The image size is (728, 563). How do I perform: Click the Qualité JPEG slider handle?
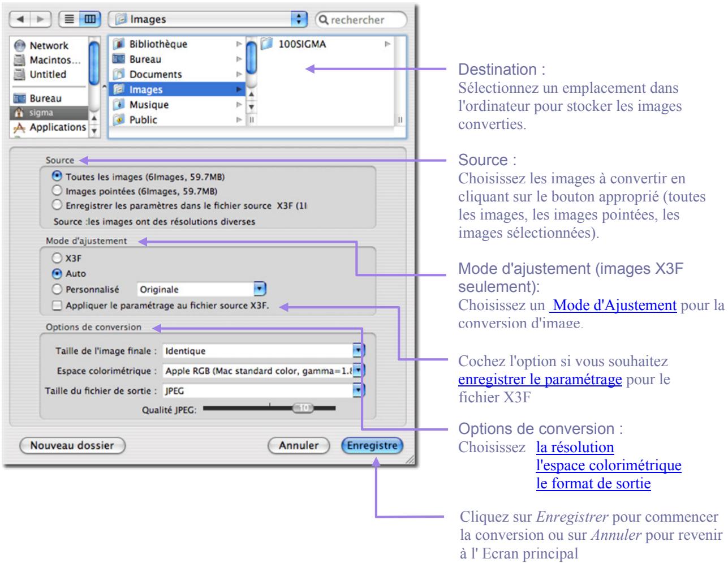tap(303, 407)
